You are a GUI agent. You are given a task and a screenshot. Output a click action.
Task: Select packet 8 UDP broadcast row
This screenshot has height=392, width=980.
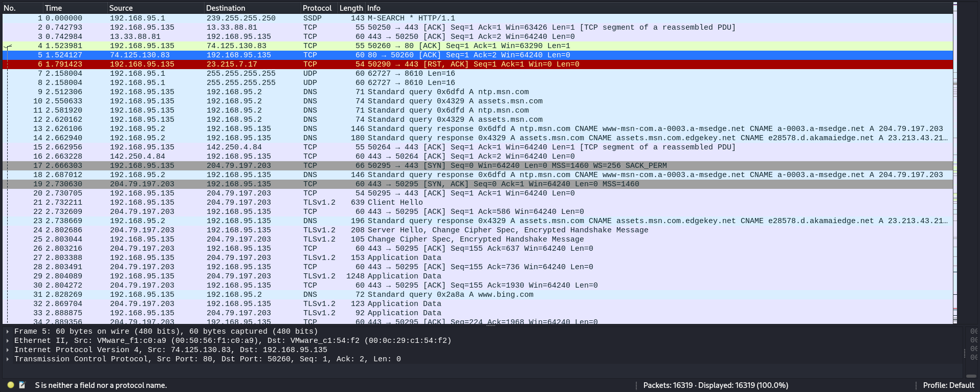[x=478, y=82]
